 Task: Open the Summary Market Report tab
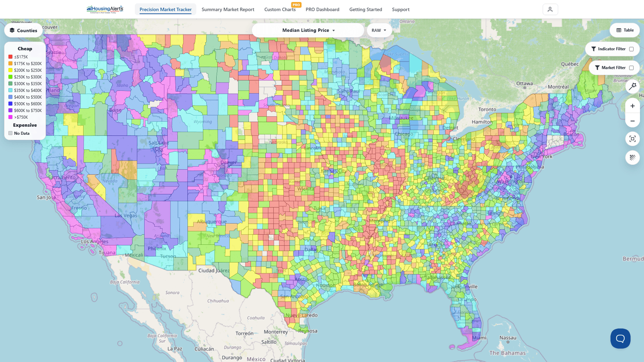(228, 9)
